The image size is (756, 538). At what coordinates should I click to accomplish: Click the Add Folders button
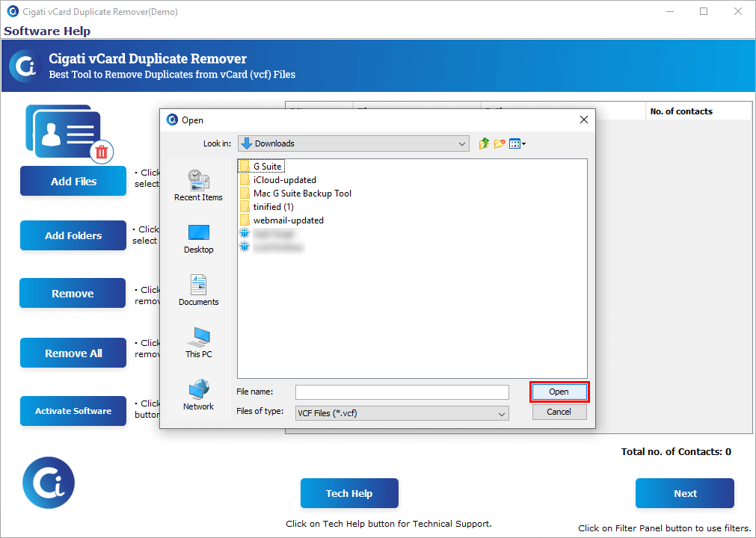(x=73, y=235)
